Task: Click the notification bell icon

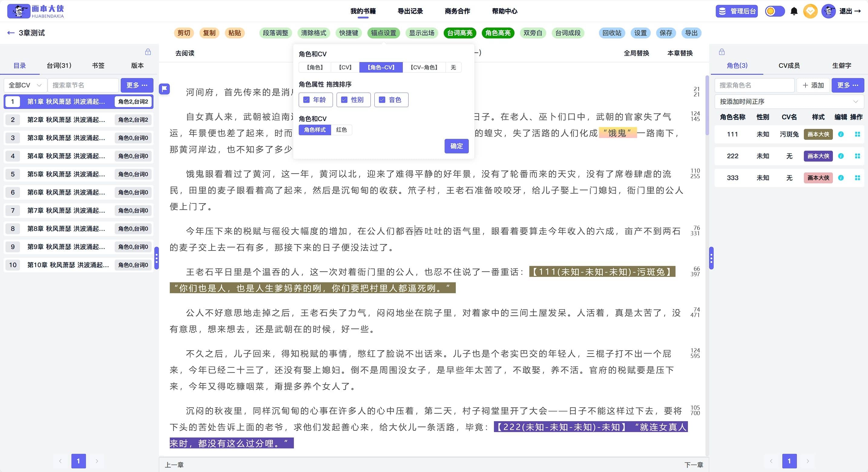Action: (794, 11)
